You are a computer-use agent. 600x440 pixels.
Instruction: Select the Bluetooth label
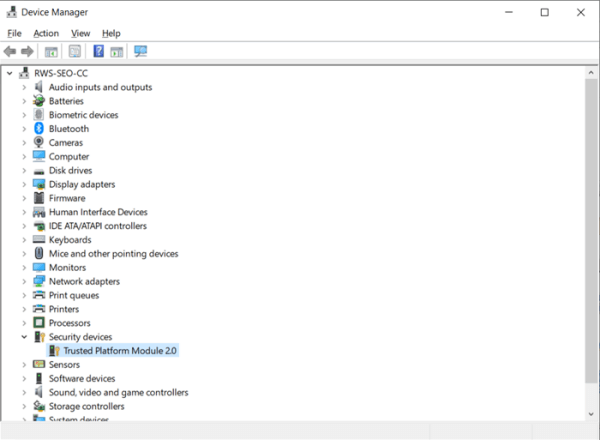click(x=69, y=129)
